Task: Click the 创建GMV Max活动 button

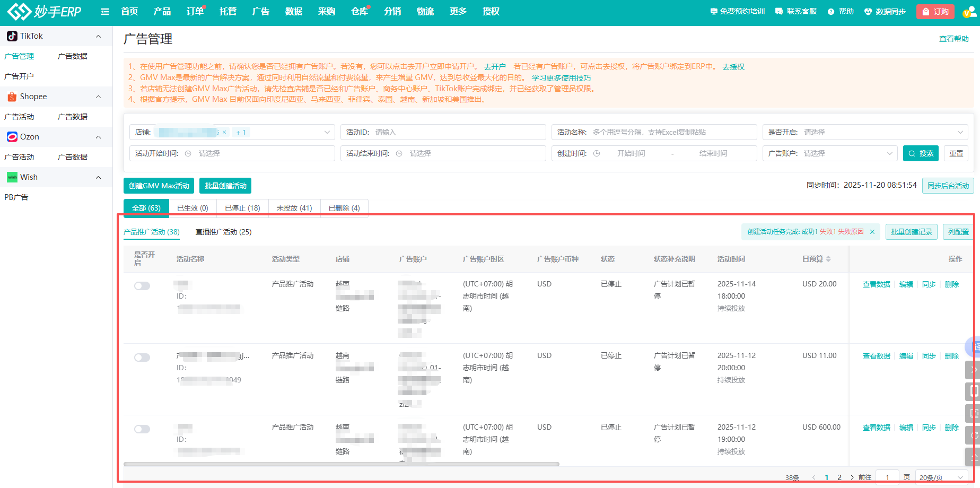Action: [159, 186]
